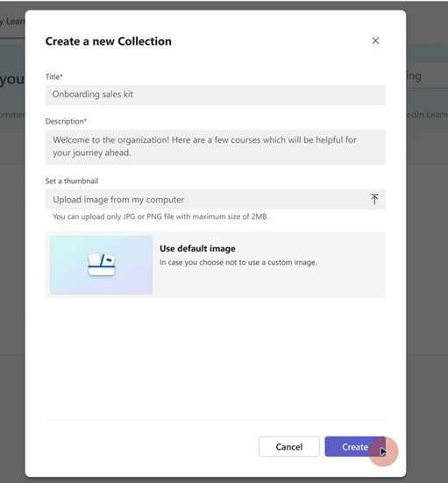Click the Set a thumbnail label
This screenshot has width=448, height=483.
click(x=72, y=181)
